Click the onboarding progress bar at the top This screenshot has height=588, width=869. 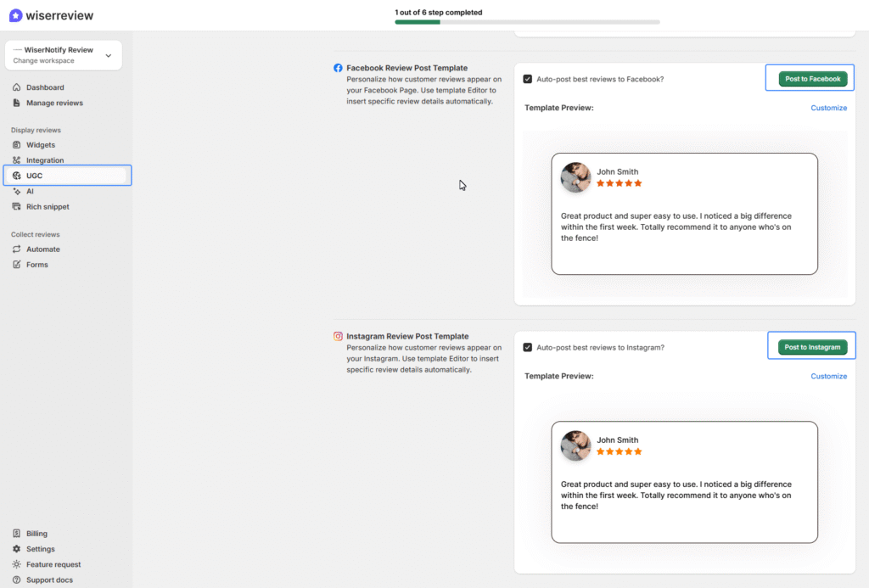pos(526,21)
